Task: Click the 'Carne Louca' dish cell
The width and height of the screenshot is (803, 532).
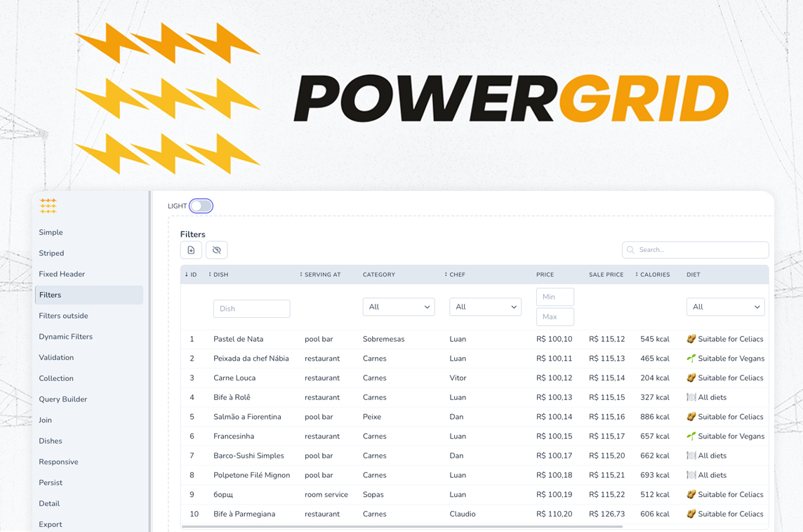Action: pyautogui.click(x=234, y=378)
